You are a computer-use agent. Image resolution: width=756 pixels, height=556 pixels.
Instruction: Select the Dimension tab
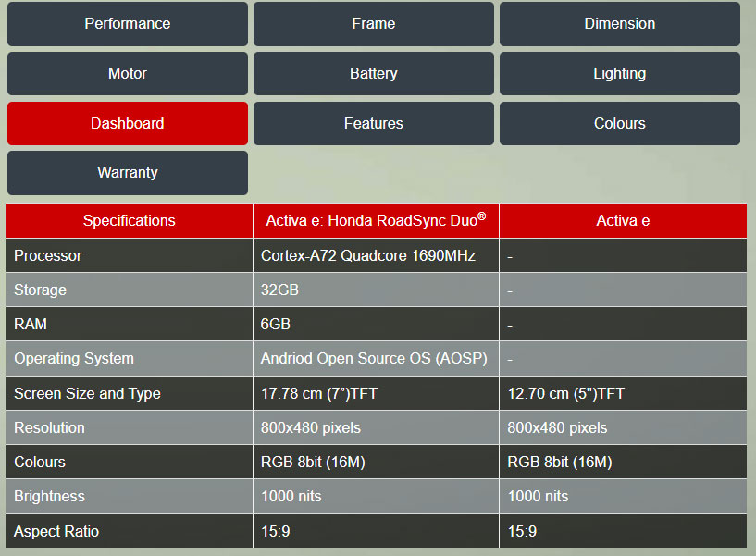(x=620, y=24)
